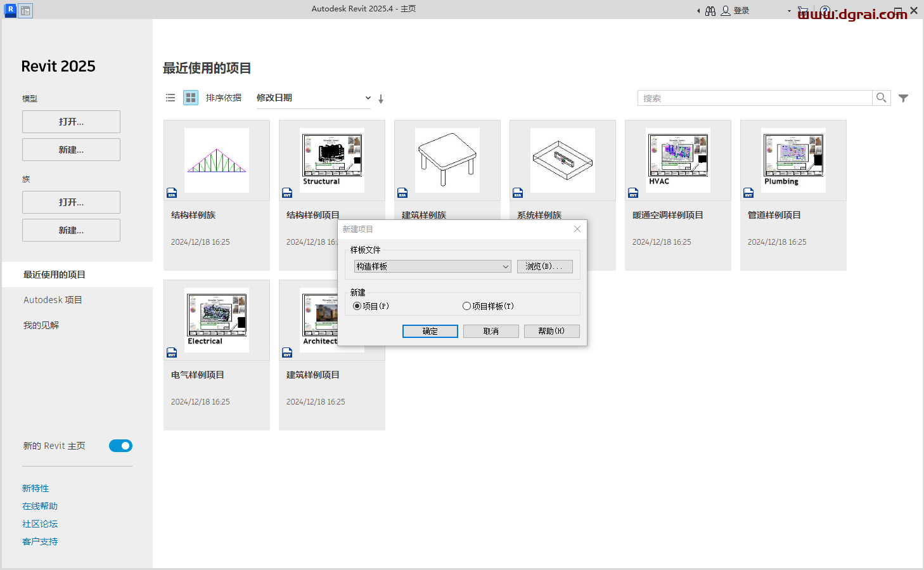Click the RVT file icon on Structural card

287,193
